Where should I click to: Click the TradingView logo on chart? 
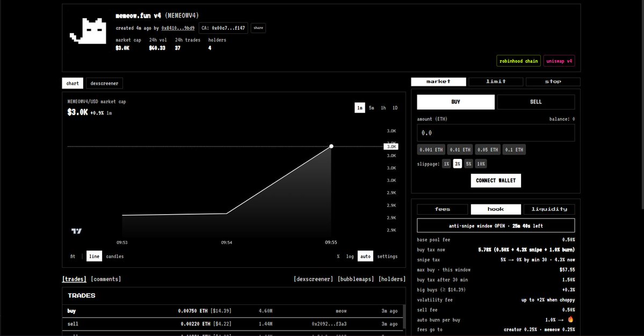point(76,231)
